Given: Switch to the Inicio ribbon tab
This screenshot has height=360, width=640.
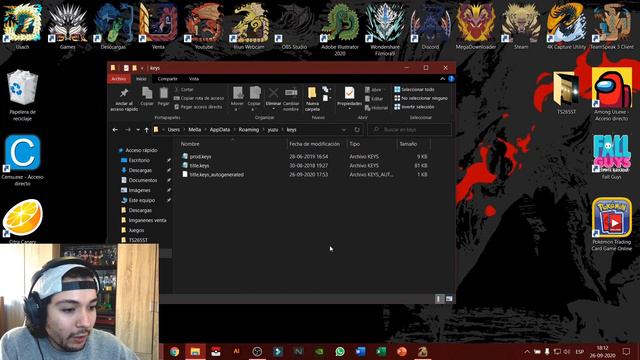Looking at the screenshot, I should [141, 79].
